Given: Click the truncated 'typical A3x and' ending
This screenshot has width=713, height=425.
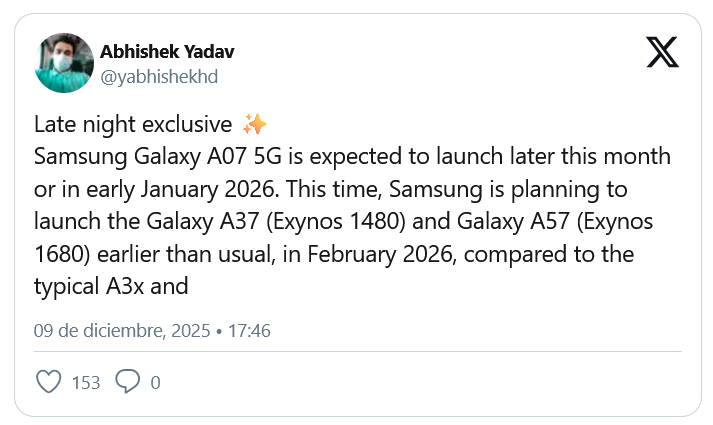Looking at the screenshot, I should click(111, 288).
